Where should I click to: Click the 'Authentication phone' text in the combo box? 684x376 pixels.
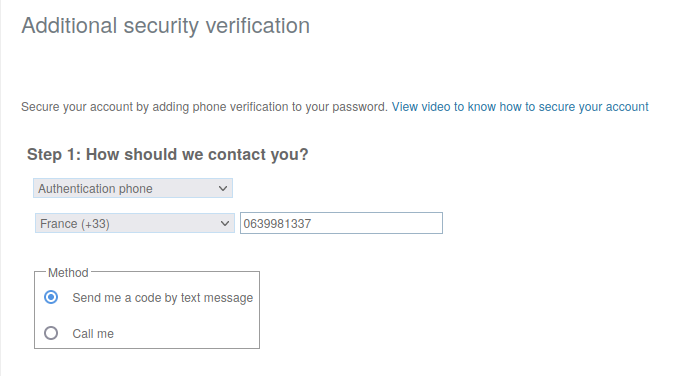tap(95, 188)
